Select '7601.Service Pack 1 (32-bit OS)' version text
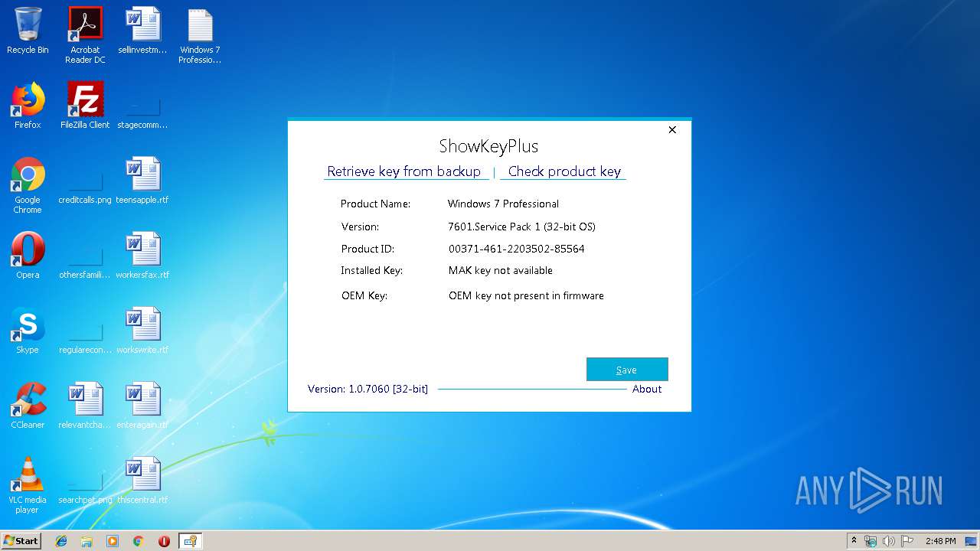Viewport: 980px width, 551px height. [521, 227]
